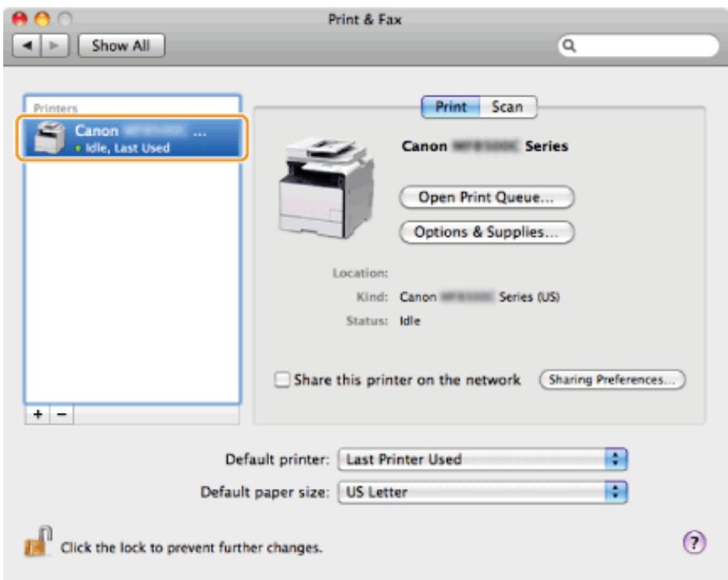Click the lock to prevent further changes
728x580 pixels.
pos(38,541)
